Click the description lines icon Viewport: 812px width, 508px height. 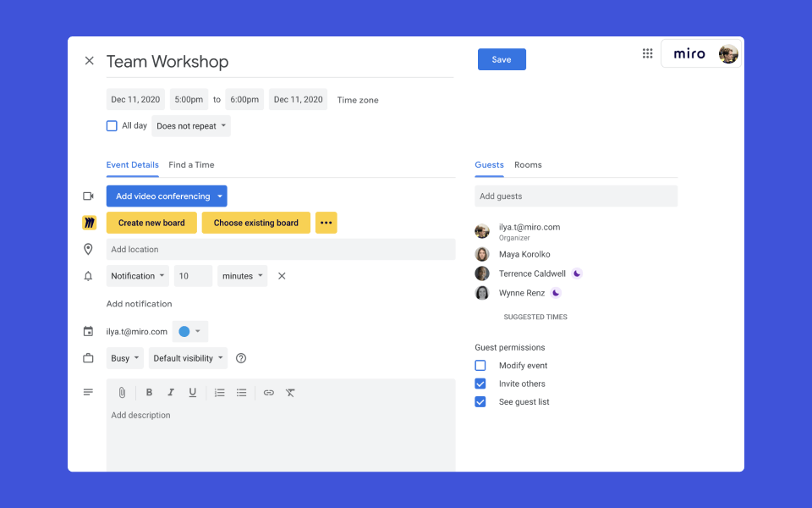coord(89,392)
